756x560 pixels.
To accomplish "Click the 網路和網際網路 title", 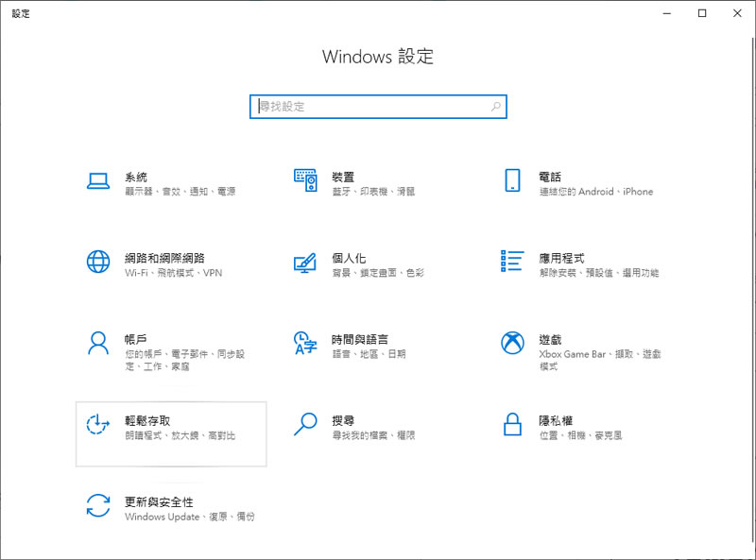I will tap(164, 259).
